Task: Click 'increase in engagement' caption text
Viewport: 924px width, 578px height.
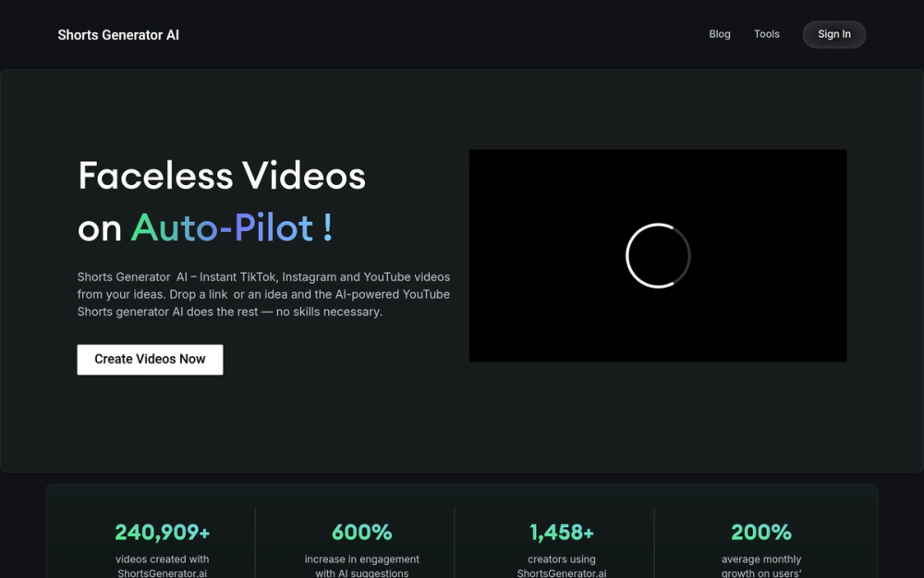Action: (x=362, y=560)
